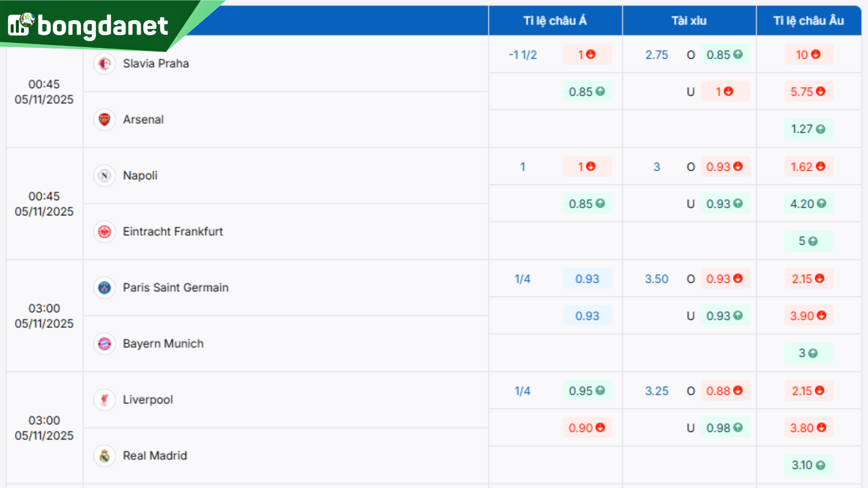The image size is (868, 488).
Task: Click the Real Madrid club crest
Action: click(104, 456)
